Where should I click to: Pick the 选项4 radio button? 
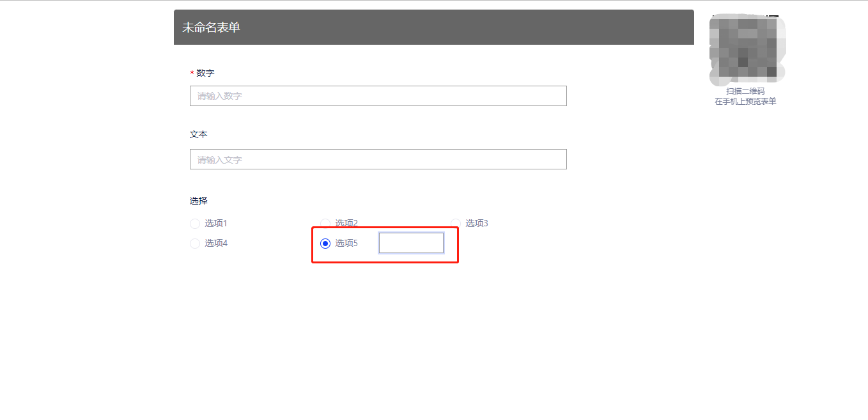[195, 244]
